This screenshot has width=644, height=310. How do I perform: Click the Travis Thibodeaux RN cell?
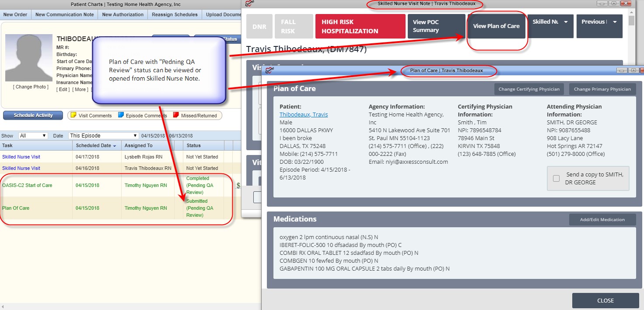(148, 168)
